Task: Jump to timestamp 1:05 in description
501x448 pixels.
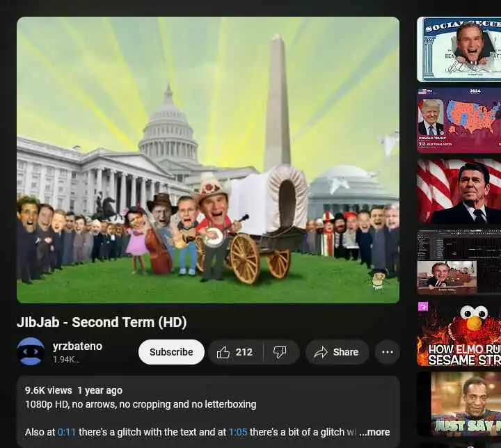Action: (x=238, y=432)
